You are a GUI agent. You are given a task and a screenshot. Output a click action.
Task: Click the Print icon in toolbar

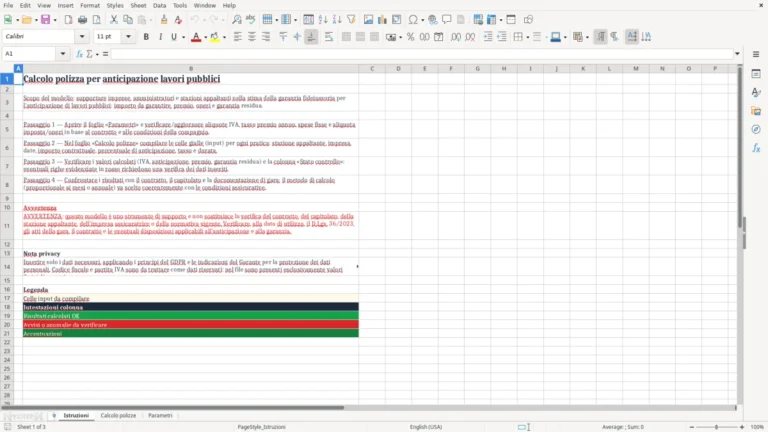(82, 20)
